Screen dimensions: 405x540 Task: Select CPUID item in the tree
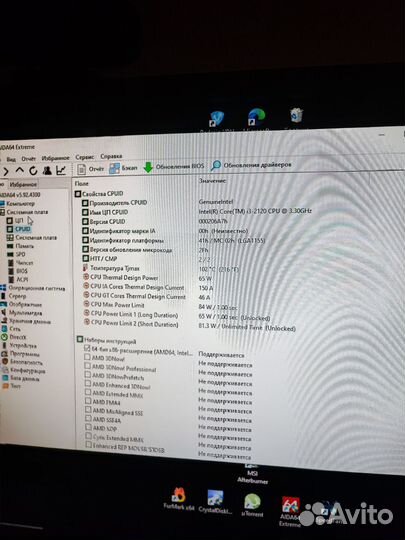(x=19, y=229)
